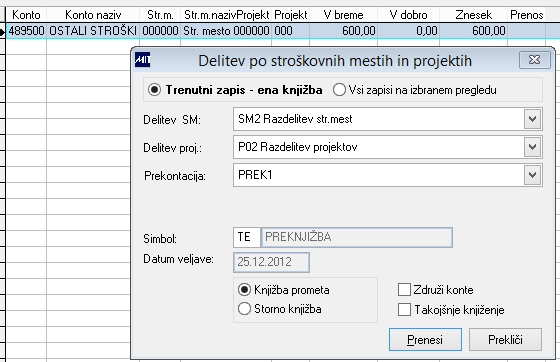Select the 489500 OSTALI STROŠKI row

[x=283, y=31]
